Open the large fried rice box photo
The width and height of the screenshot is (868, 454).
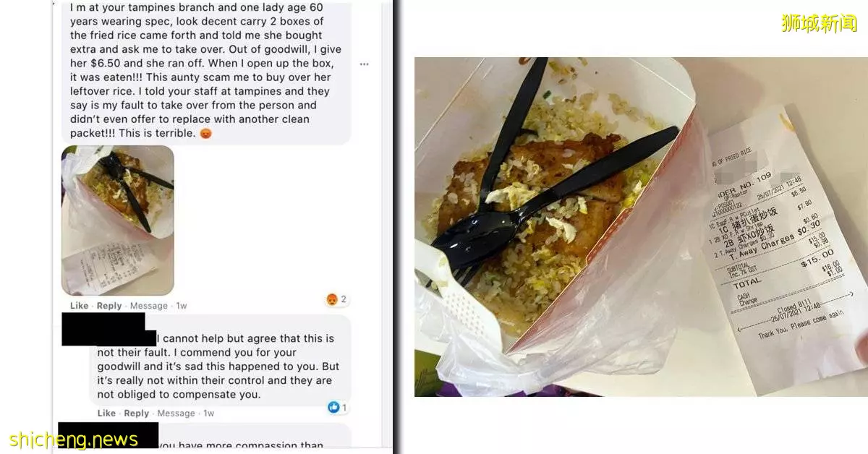(x=641, y=226)
